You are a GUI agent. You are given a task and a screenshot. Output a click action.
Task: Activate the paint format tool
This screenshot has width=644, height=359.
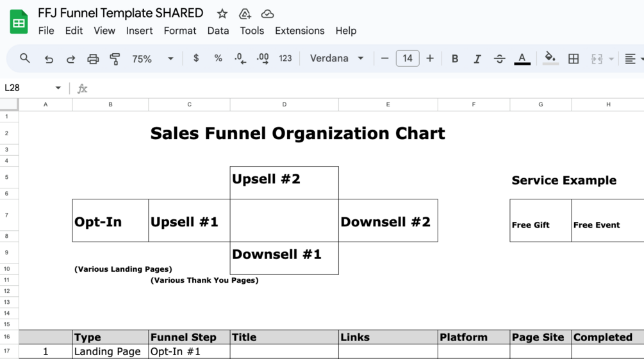[115, 58]
